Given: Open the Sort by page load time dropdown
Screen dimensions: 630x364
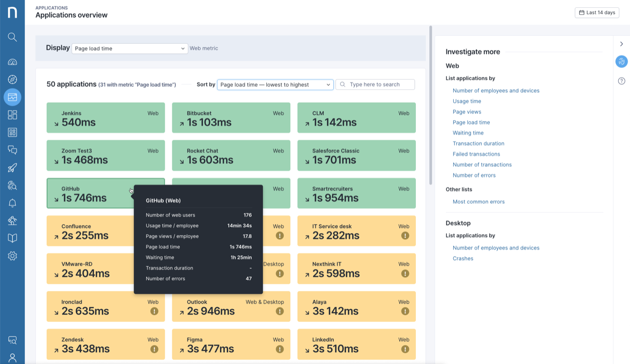Looking at the screenshot, I should pos(275,84).
